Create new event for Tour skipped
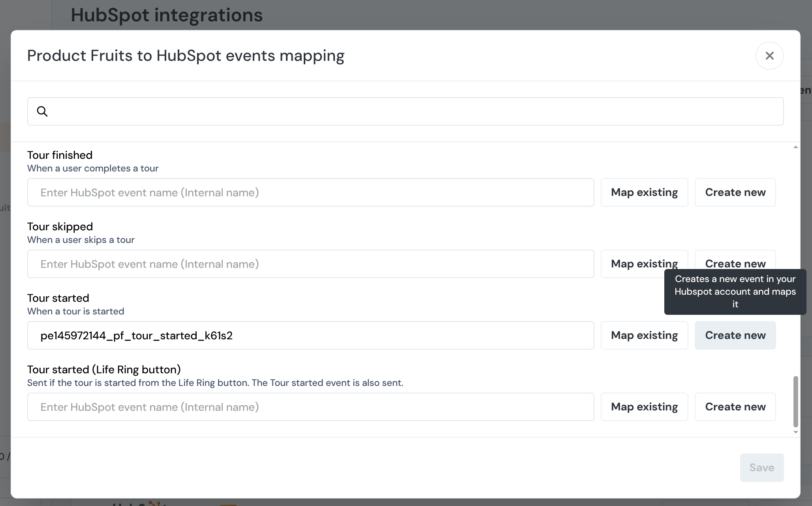Image resolution: width=812 pixels, height=506 pixels. click(735, 261)
